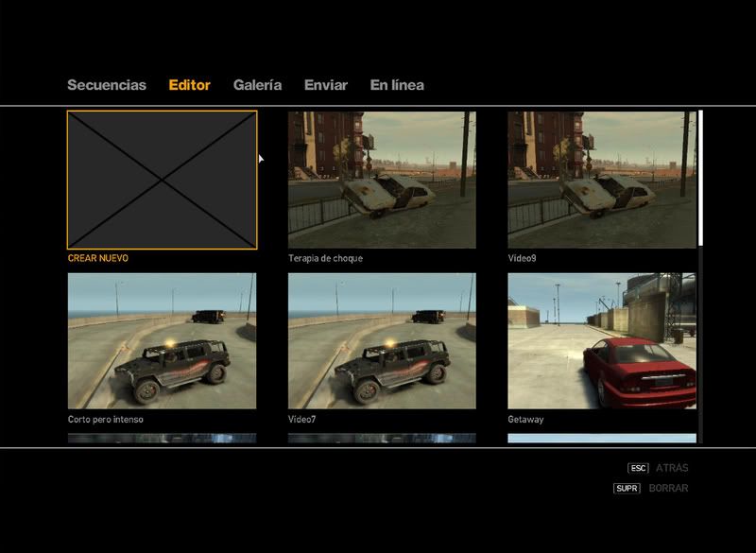
Task: Switch to the Galería tab
Action: click(257, 85)
